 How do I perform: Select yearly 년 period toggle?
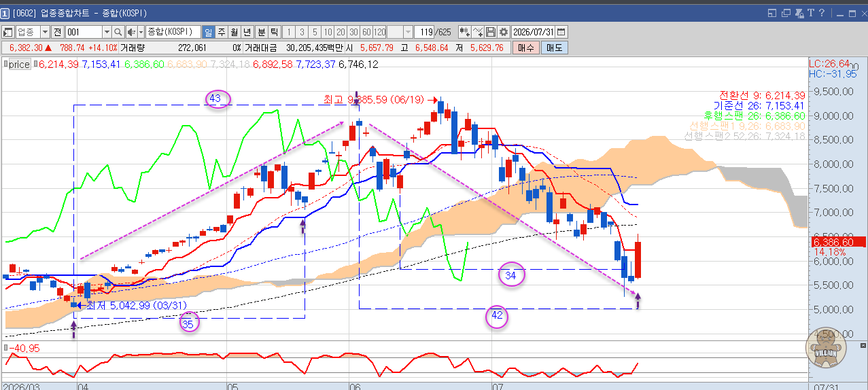coord(247,32)
